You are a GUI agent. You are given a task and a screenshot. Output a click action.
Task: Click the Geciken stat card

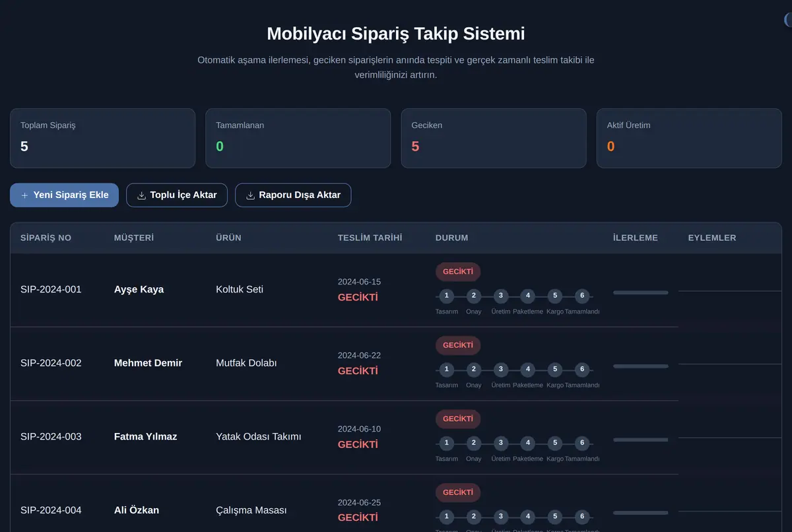494,138
